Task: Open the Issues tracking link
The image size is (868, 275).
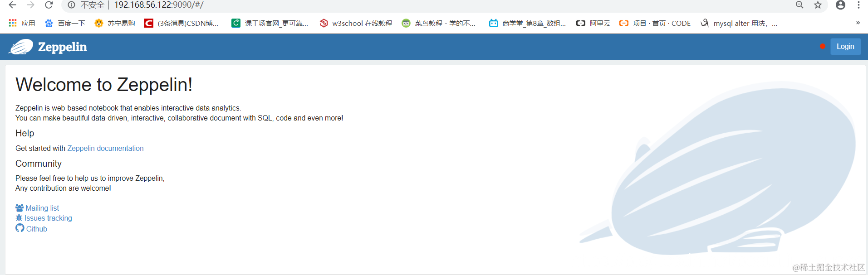Action: (x=48, y=218)
